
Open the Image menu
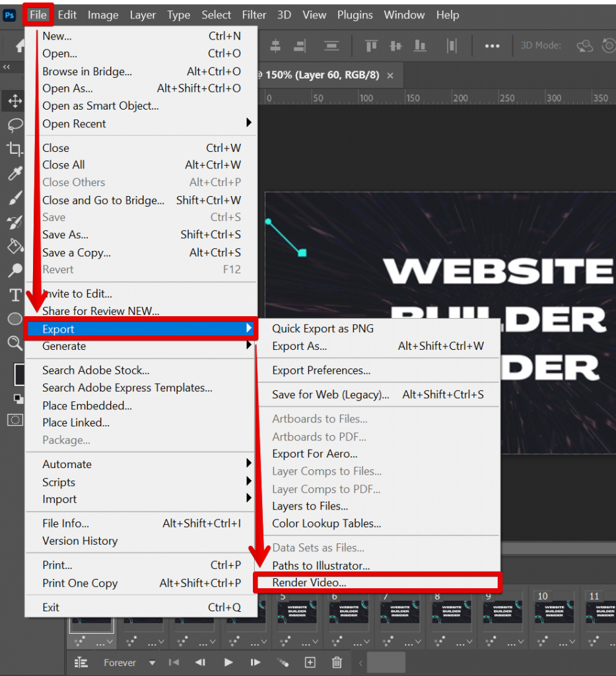coord(103,15)
